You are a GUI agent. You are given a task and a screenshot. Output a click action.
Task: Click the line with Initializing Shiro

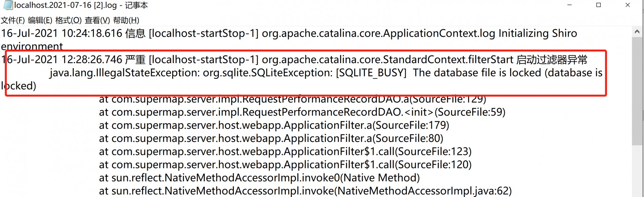pyautogui.click(x=289, y=33)
